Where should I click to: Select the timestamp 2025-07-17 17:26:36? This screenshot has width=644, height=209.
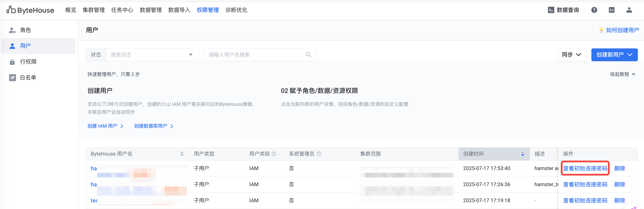coord(486,185)
